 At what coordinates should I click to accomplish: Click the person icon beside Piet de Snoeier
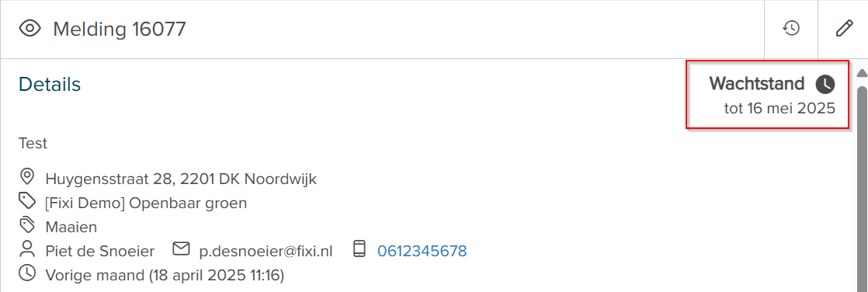tap(26, 249)
